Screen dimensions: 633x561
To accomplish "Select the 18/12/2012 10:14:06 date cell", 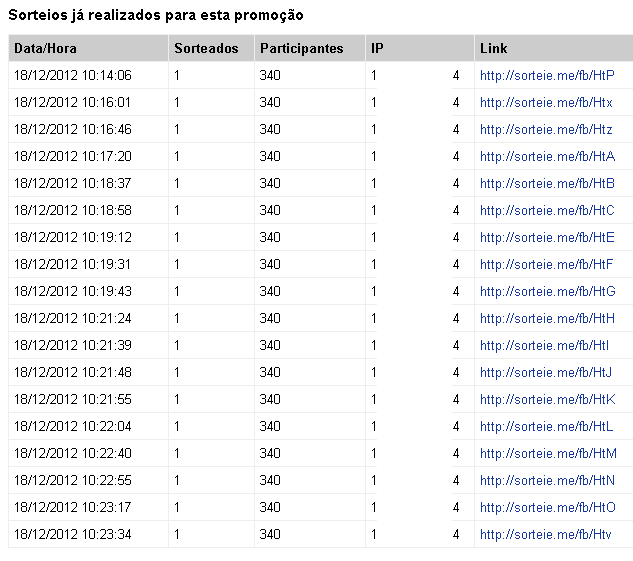I will 73,75.
